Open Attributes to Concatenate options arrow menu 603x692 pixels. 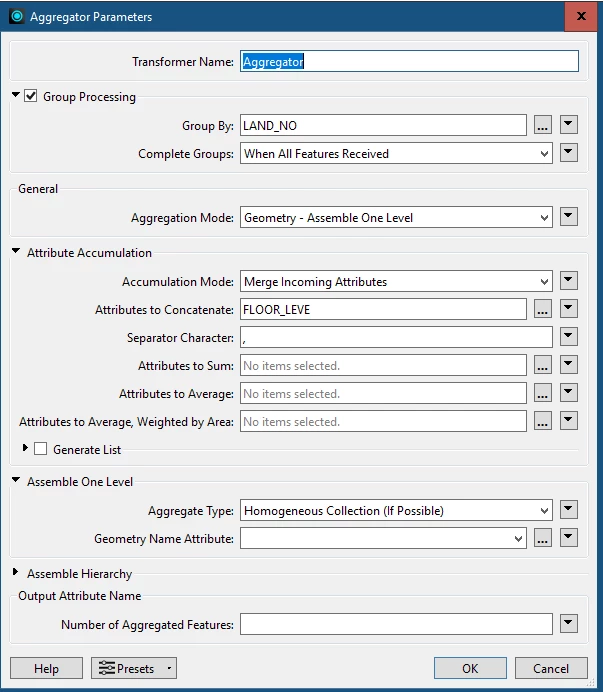coord(569,308)
